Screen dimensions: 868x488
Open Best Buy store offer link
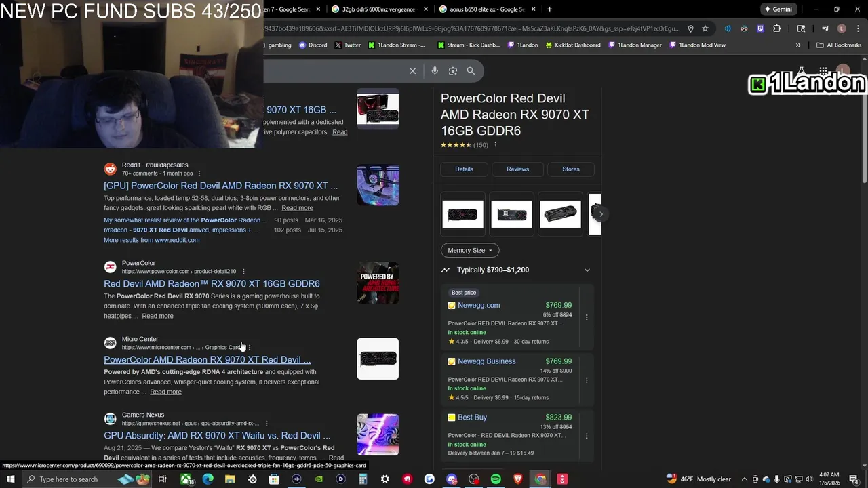click(472, 418)
